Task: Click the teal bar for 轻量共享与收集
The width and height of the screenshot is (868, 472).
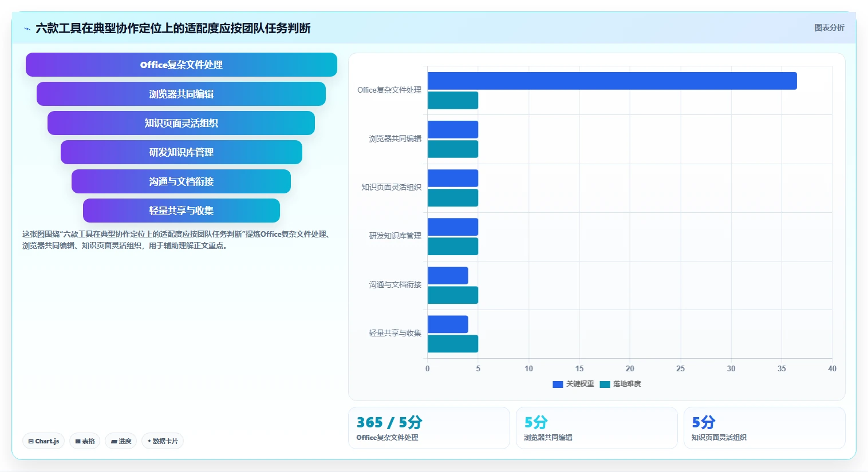Action: pos(453,343)
